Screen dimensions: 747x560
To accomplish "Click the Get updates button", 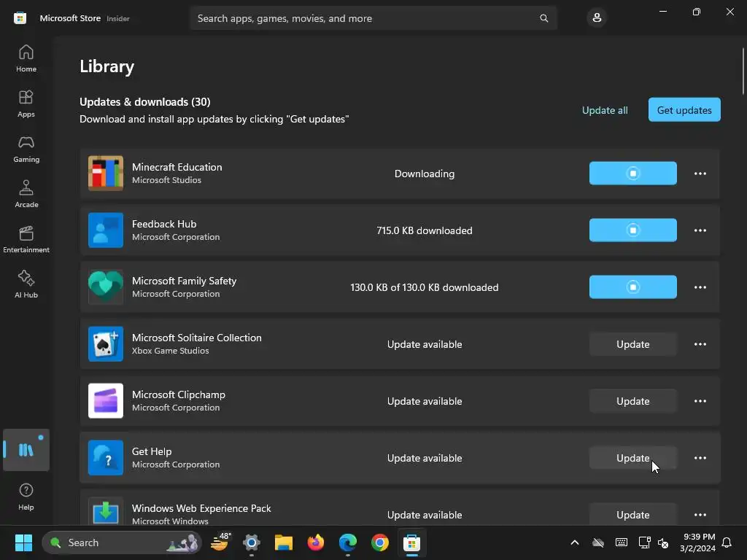I will 684,109.
